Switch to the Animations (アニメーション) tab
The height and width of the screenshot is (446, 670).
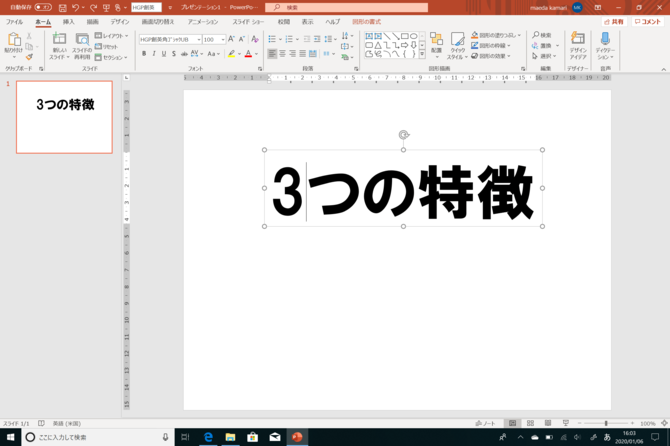[203, 22]
